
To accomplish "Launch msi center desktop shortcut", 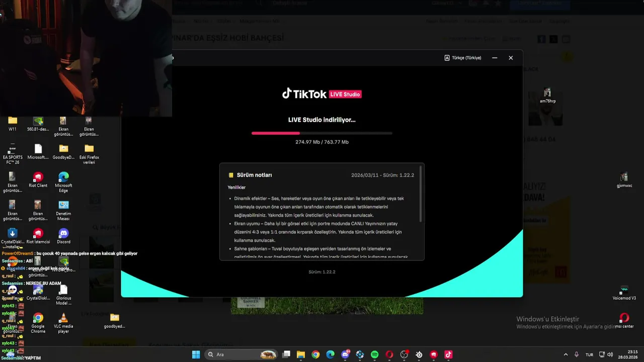I will pyautogui.click(x=624, y=321).
